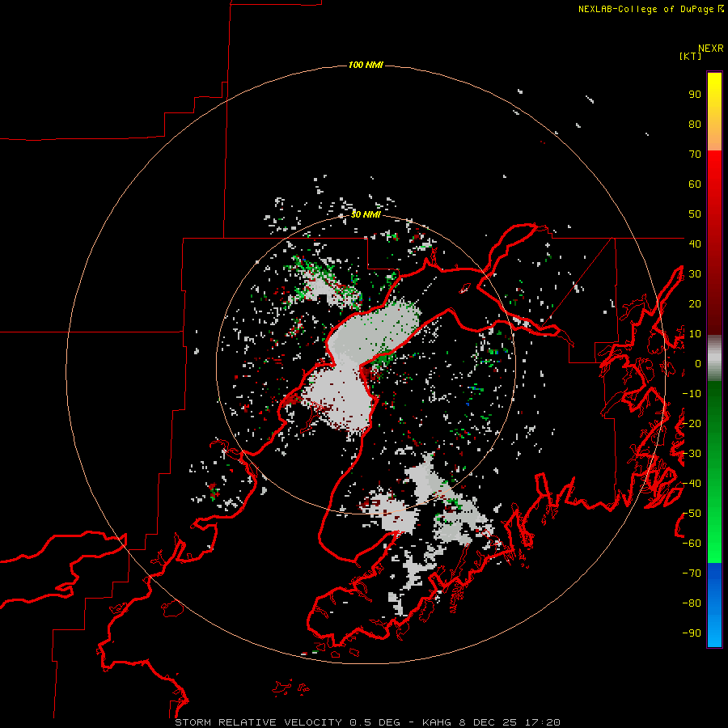
Task: Click the 0 value on velocity scale
Action: pyautogui.click(x=698, y=363)
